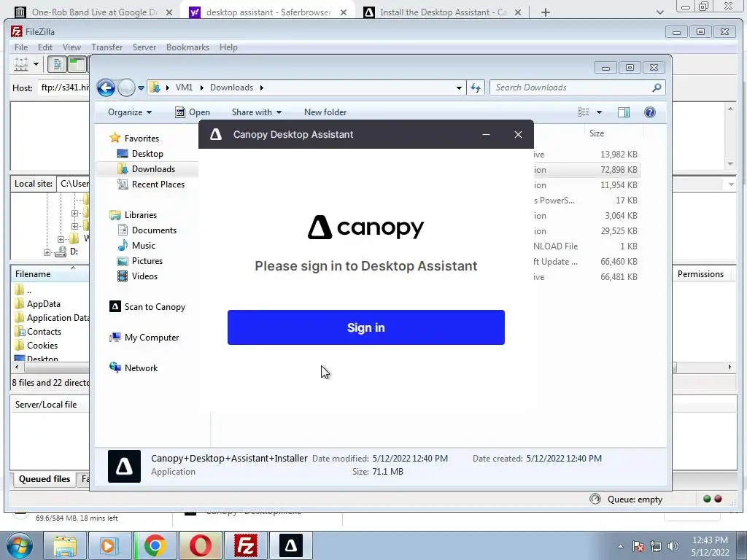747x560 pixels.
Task: Expand D: drive in FileZilla tree
Action: pyautogui.click(x=47, y=253)
